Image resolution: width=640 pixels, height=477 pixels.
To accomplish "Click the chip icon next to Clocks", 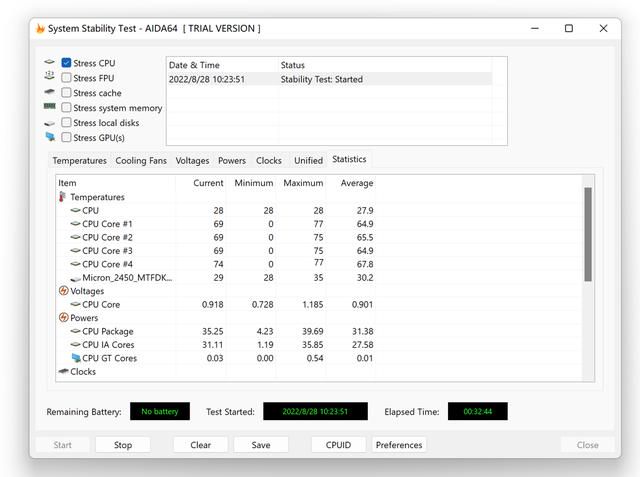I will click(x=63, y=371).
